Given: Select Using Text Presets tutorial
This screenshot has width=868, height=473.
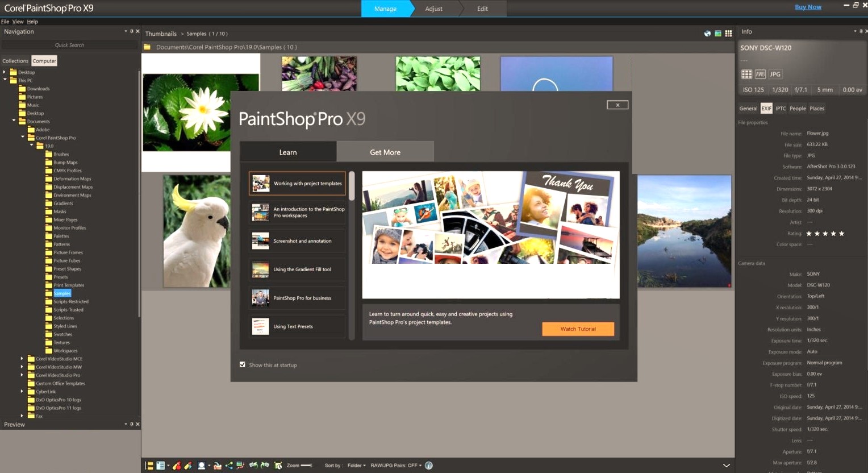Looking at the screenshot, I should point(297,326).
